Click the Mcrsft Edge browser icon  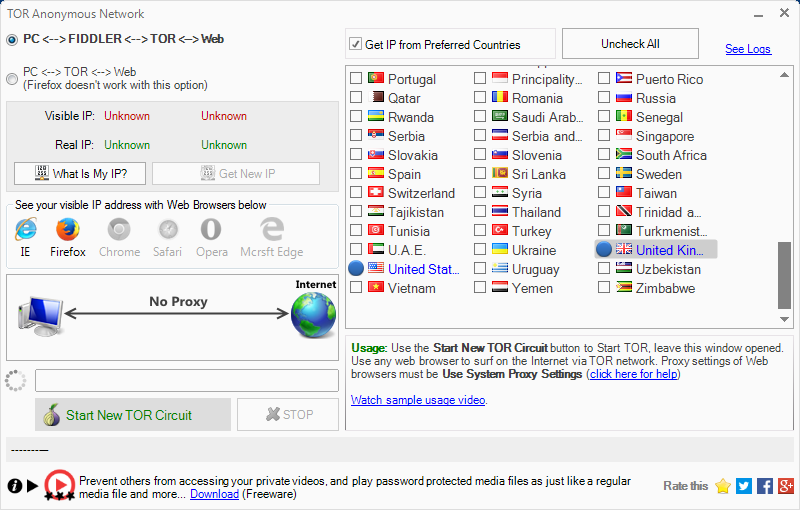[x=272, y=230]
